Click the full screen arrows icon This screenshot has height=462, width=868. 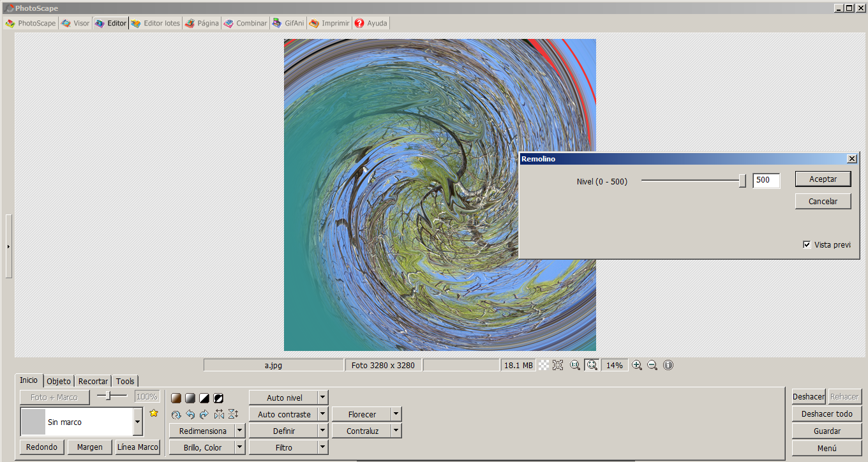(558, 365)
